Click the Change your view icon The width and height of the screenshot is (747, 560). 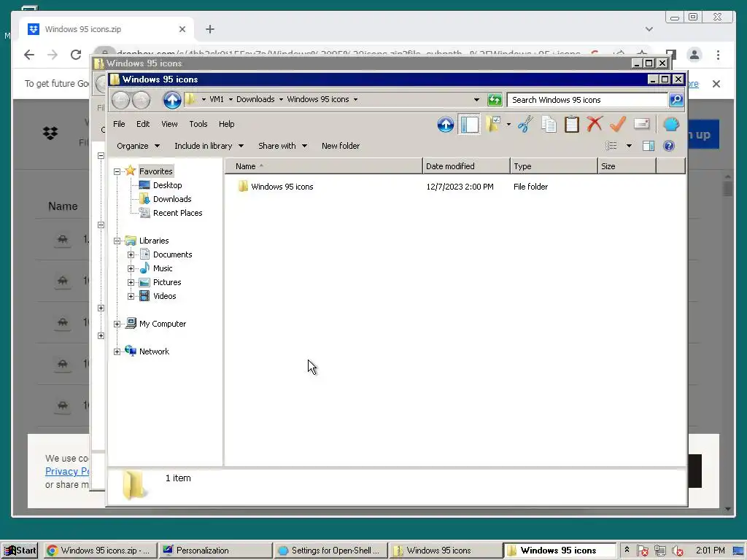tap(611, 146)
